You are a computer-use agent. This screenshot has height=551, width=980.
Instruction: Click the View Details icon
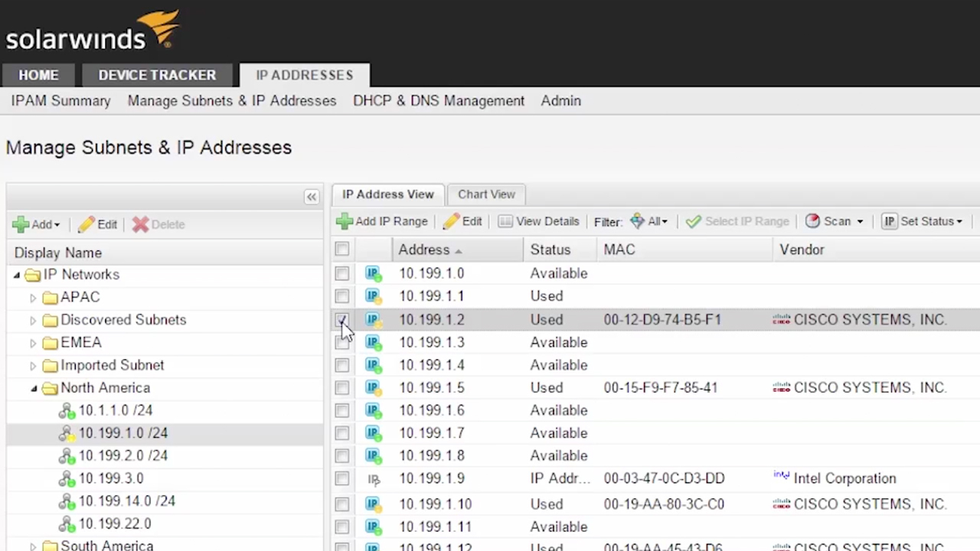point(505,221)
